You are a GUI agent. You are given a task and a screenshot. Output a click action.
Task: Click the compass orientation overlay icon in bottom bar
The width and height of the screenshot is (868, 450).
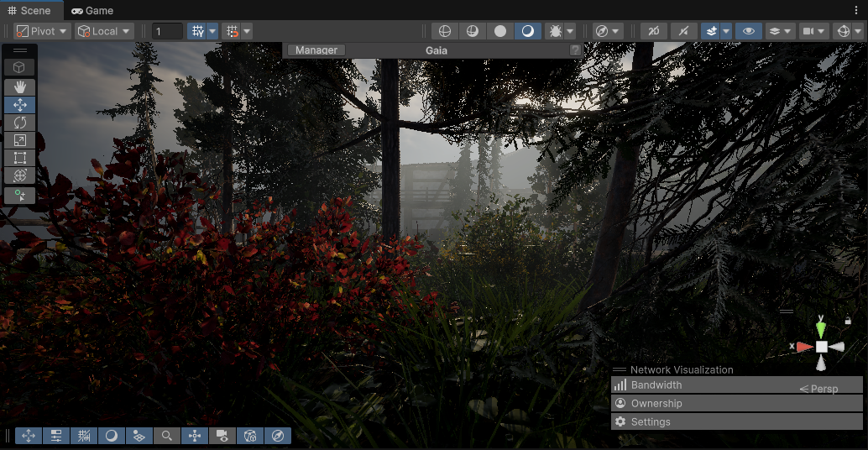277,436
